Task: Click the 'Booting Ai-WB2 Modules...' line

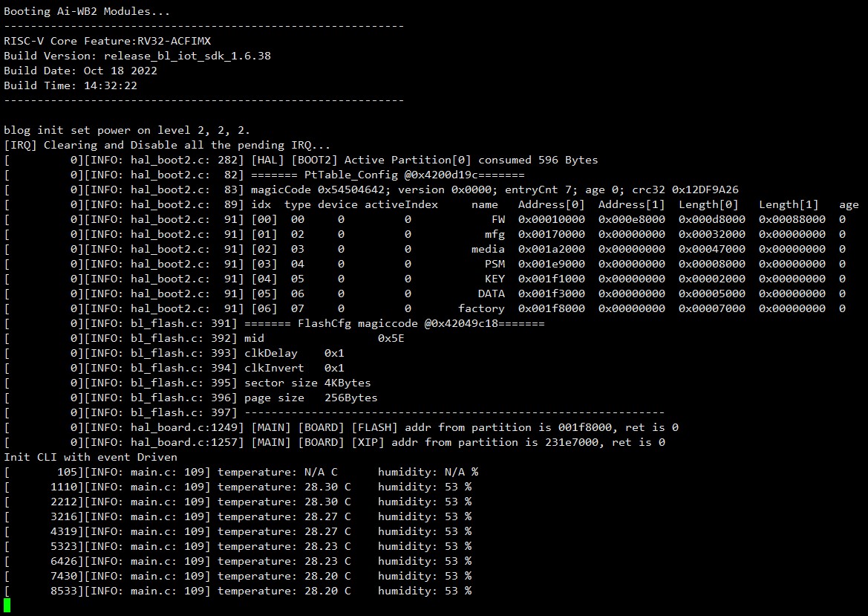Action: (87, 11)
